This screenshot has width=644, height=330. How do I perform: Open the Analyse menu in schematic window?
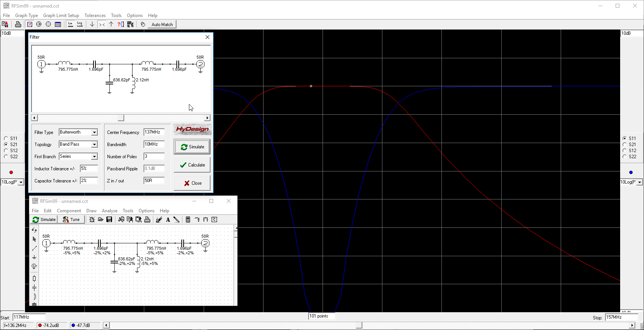[x=109, y=211]
